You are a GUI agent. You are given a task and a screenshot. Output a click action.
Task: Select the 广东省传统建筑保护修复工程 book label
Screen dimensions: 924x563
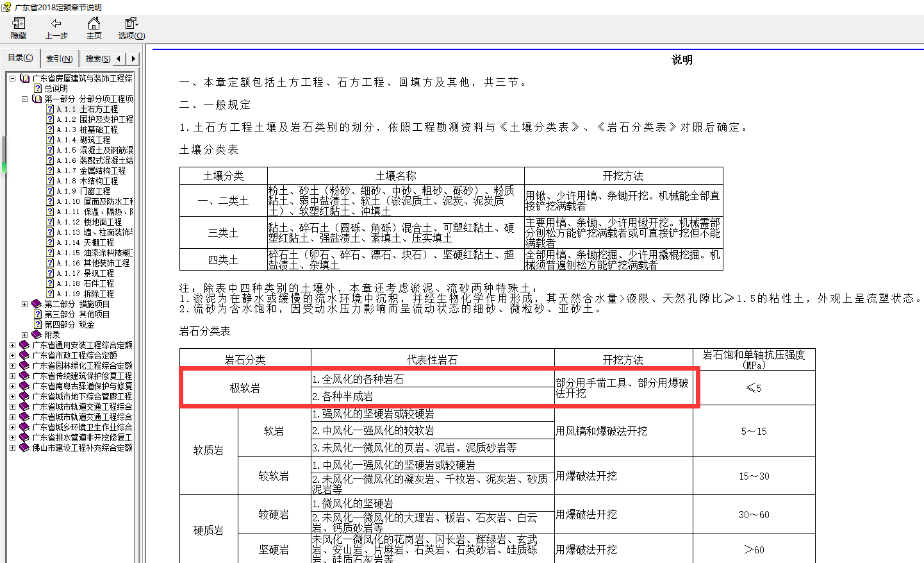pos(82,376)
